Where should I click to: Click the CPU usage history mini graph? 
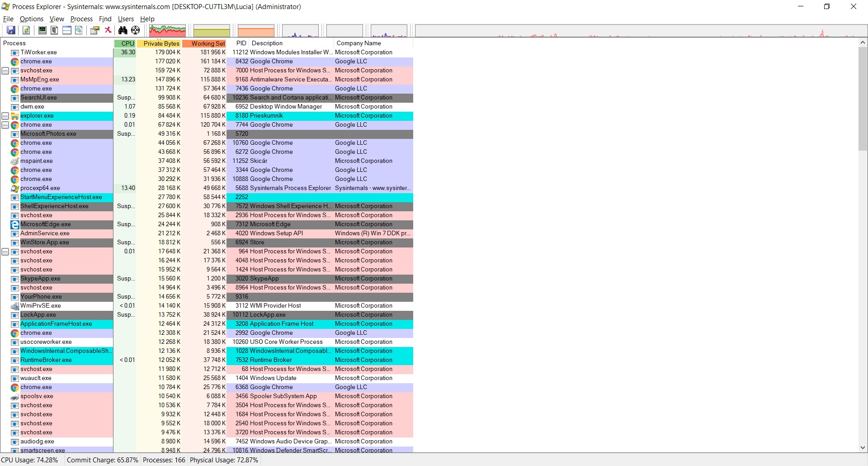click(x=167, y=31)
